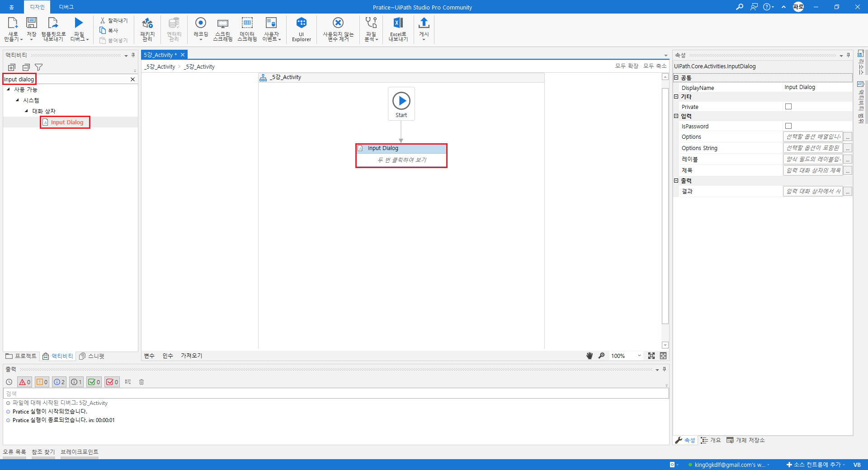
Task: Launch UI Explorer
Action: (302, 29)
